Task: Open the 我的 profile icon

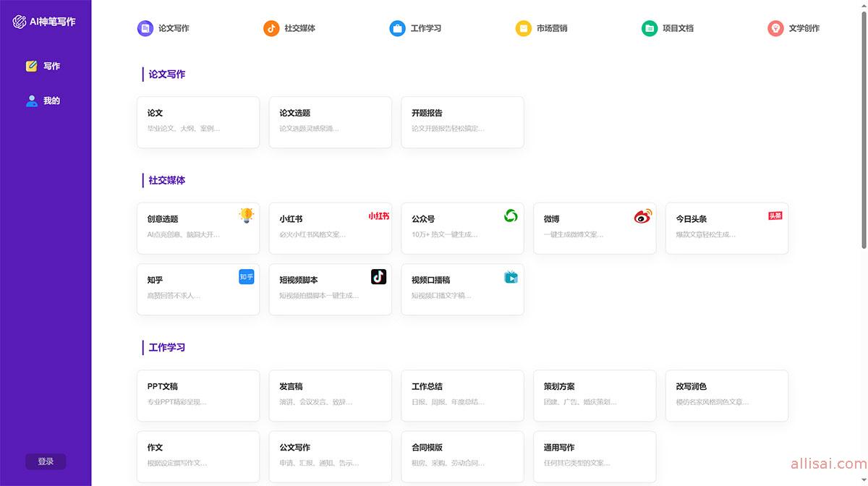Action: 32,101
